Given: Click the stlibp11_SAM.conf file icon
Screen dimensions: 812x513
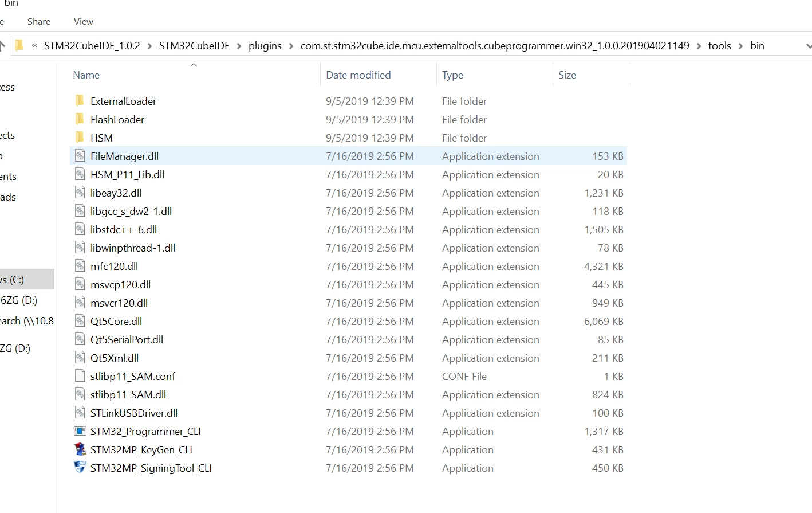Looking at the screenshot, I should point(80,376).
